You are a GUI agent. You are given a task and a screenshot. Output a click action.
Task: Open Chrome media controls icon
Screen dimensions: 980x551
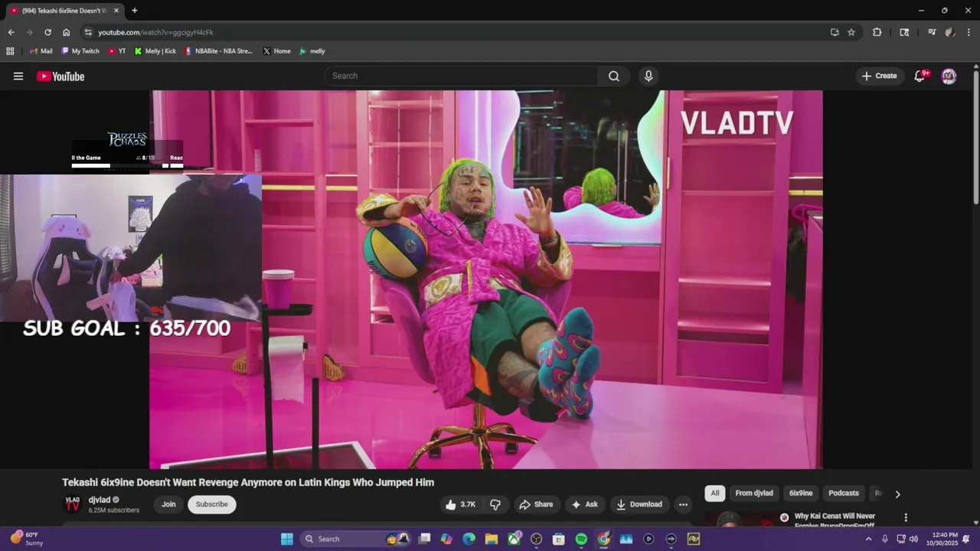pyautogui.click(x=932, y=32)
